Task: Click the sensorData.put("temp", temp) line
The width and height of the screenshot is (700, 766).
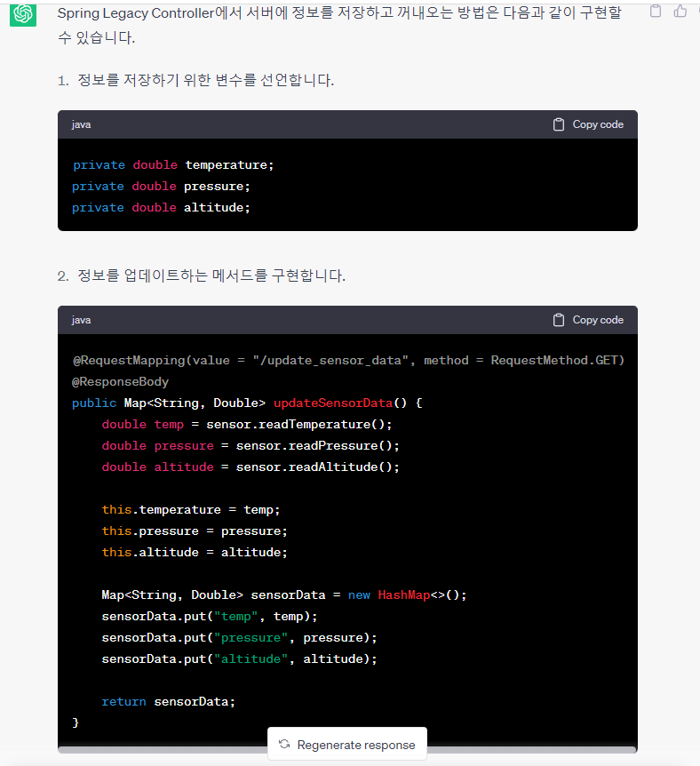Action: click(x=210, y=617)
